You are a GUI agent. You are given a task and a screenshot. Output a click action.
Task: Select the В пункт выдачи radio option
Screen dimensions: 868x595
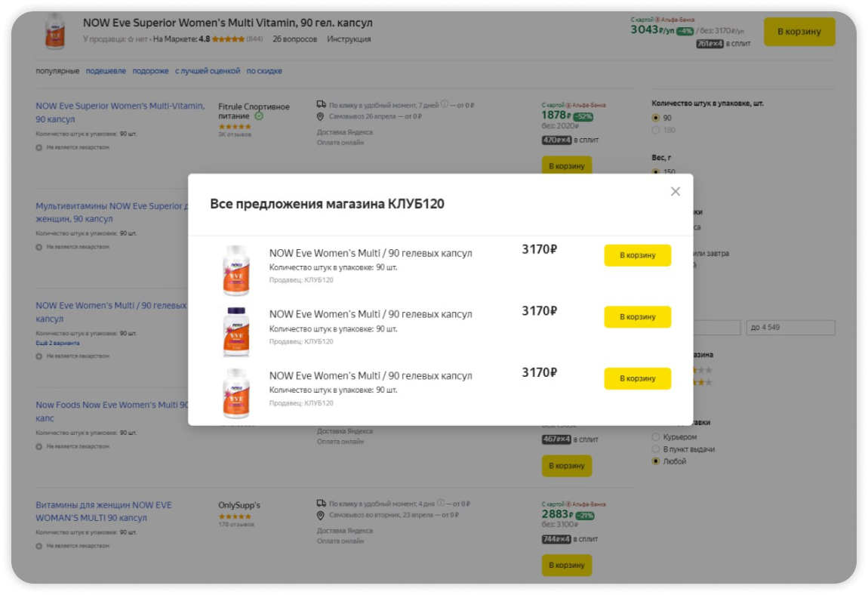(656, 449)
